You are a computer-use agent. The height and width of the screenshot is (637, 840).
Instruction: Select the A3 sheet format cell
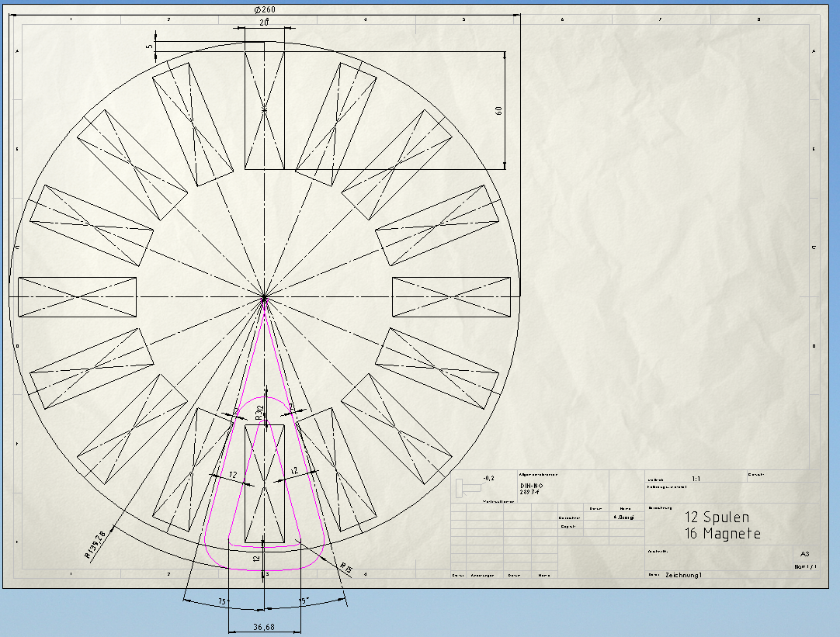click(804, 554)
